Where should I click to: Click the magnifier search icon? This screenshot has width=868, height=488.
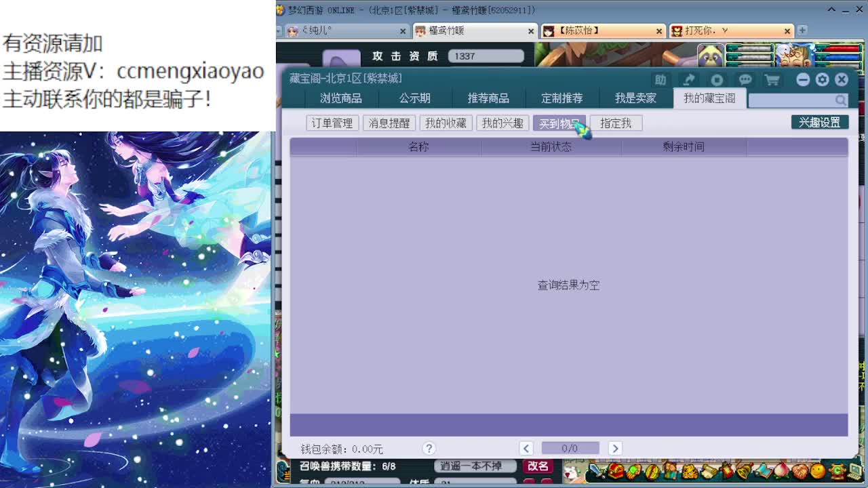(x=841, y=100)
